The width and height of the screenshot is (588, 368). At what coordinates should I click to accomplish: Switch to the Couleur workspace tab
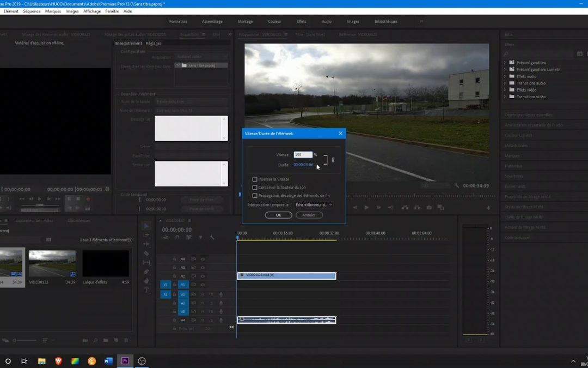click(274, 22)
